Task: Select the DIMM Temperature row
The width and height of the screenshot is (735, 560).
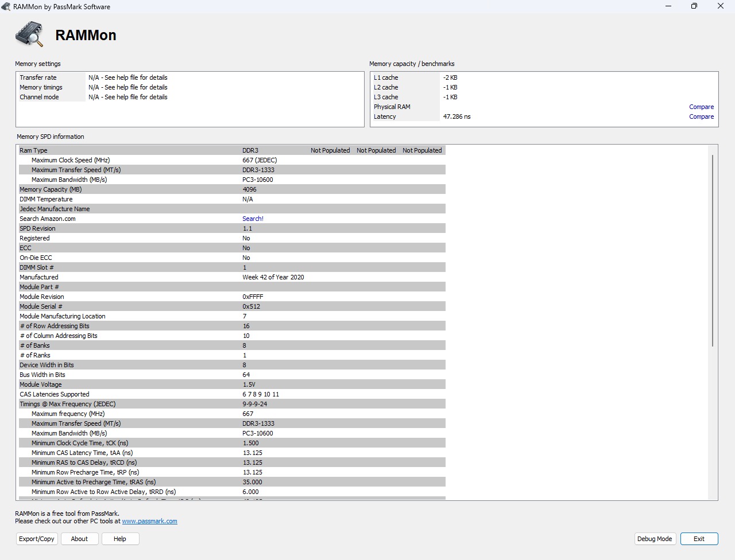Action: [x=232, y=199]
